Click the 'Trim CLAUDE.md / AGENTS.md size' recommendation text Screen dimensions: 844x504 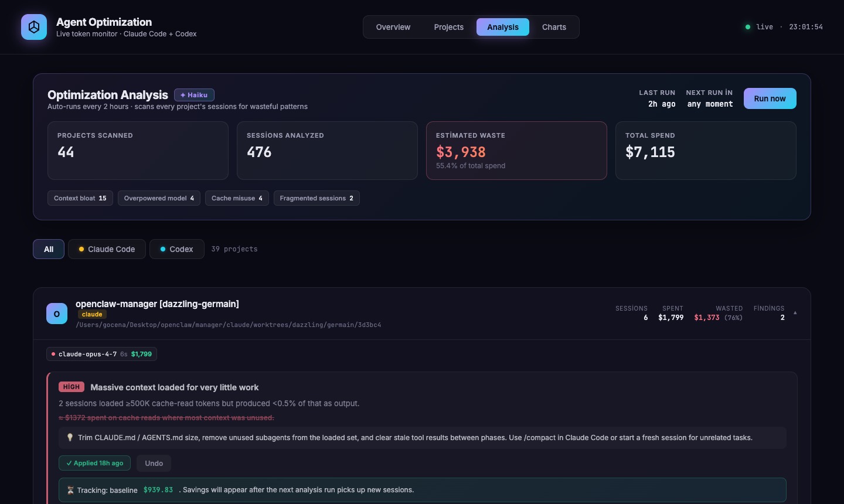pyautogui.click(x=415, y=438)
